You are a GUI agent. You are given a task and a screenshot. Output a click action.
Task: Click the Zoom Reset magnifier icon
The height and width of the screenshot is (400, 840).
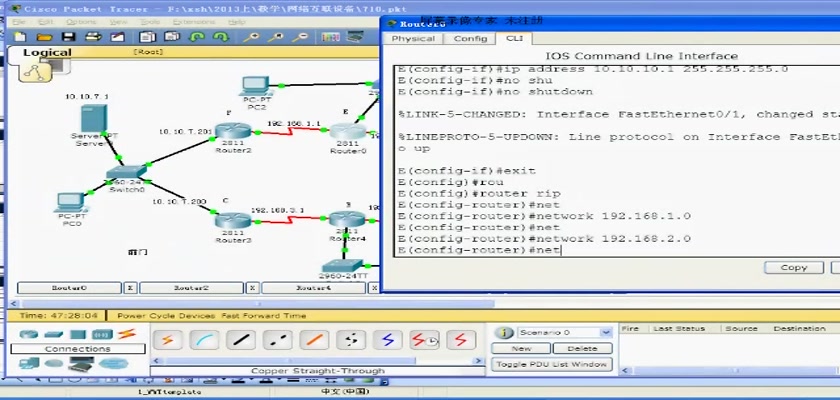[276, 37]
